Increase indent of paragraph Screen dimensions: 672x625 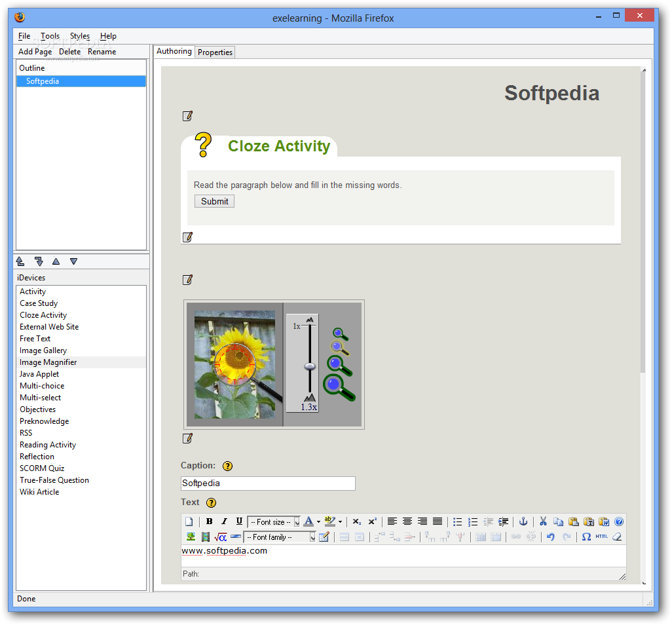(x=503, y=521)
